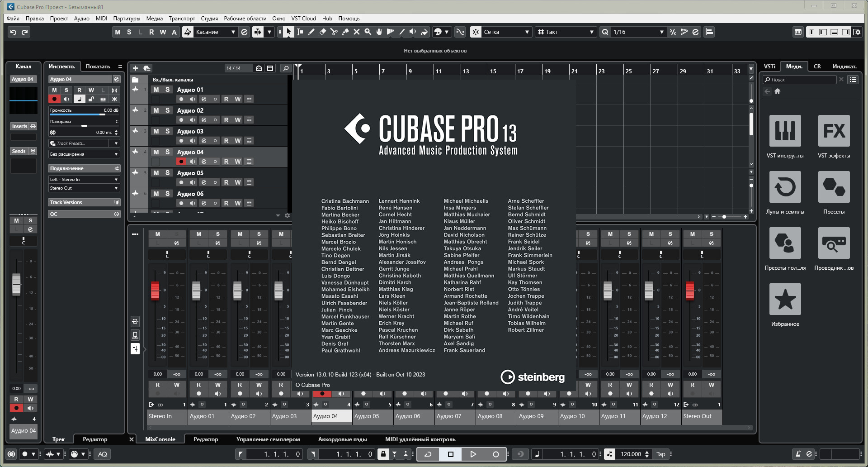Open the Проект menu

pyautogui.click(x=59, y=19)
